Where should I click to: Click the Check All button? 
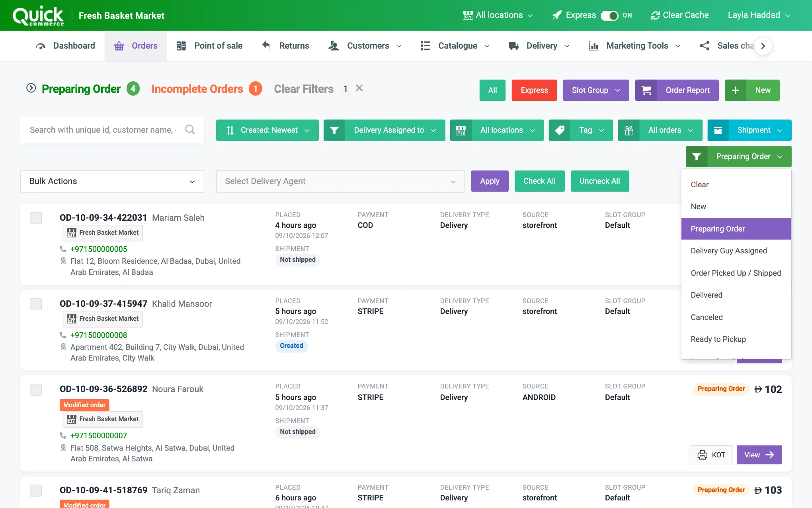pos(539,181)
